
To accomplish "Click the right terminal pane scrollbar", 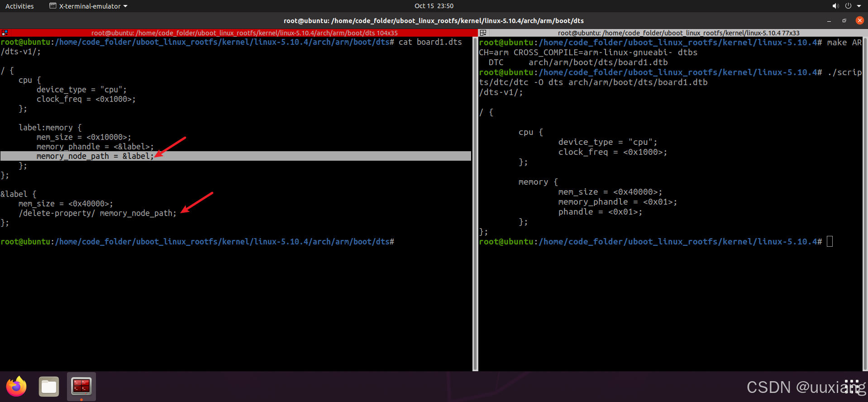I will 865,204.
